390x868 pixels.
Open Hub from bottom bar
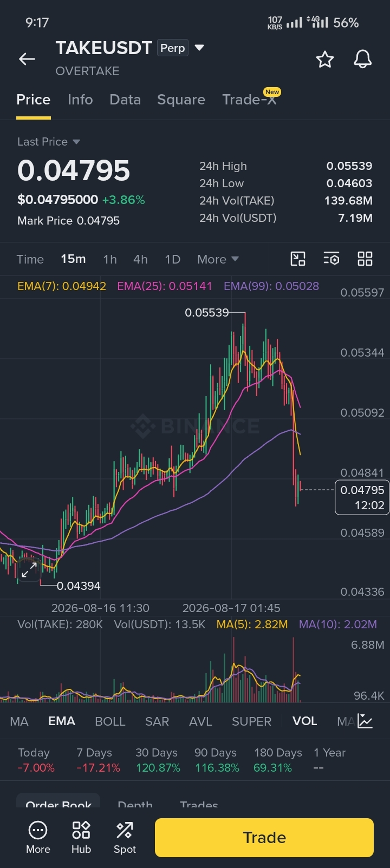point(81,838)
